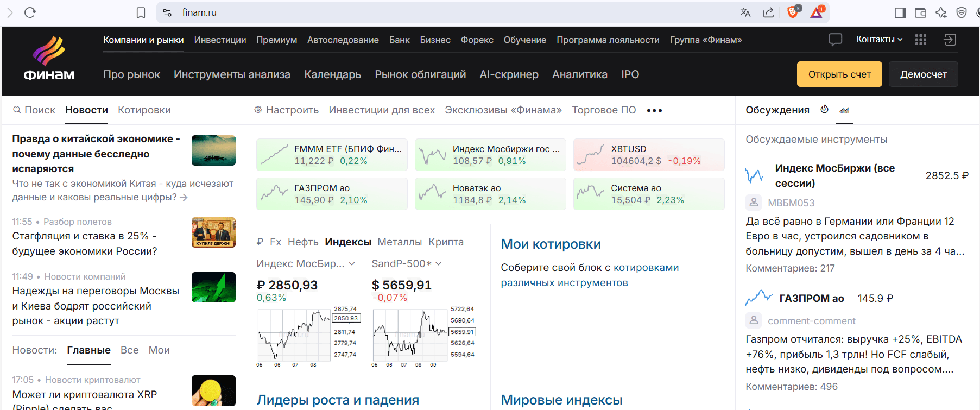Viewport: 980px width, 410px height.
Task: Open Brave VPN icon
Action: tap(962, 12)
